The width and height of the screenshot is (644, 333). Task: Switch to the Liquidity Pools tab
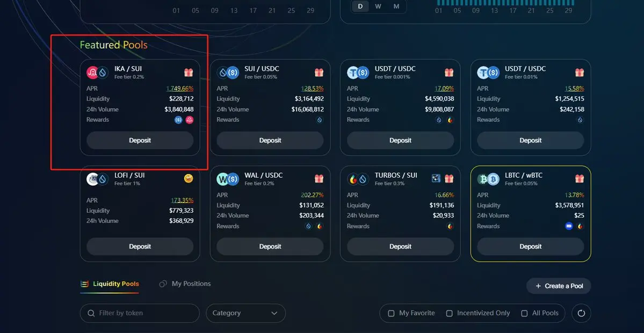[x=110, y=284]
